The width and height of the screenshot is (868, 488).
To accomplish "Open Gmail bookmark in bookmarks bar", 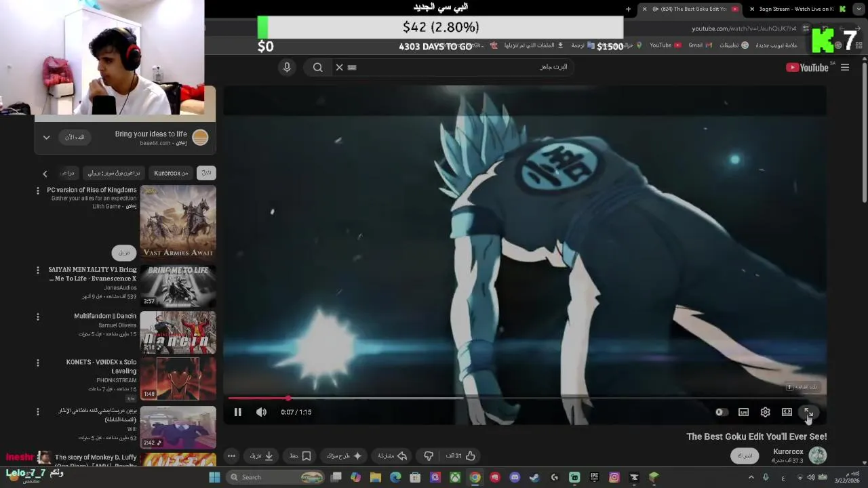I will [699, 45].
